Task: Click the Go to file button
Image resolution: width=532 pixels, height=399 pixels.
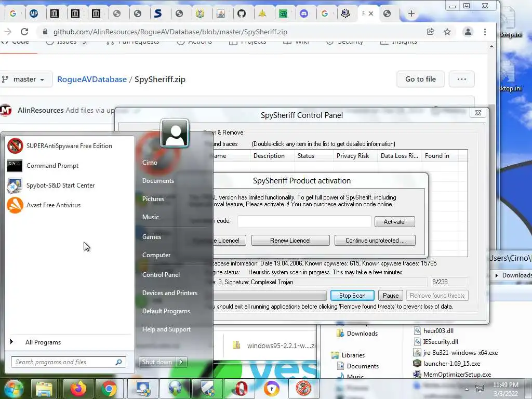Action: click(420, 79)
